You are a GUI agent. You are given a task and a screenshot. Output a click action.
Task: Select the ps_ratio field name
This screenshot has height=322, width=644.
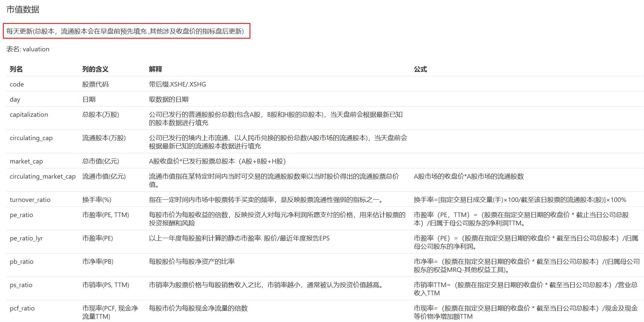21,285
